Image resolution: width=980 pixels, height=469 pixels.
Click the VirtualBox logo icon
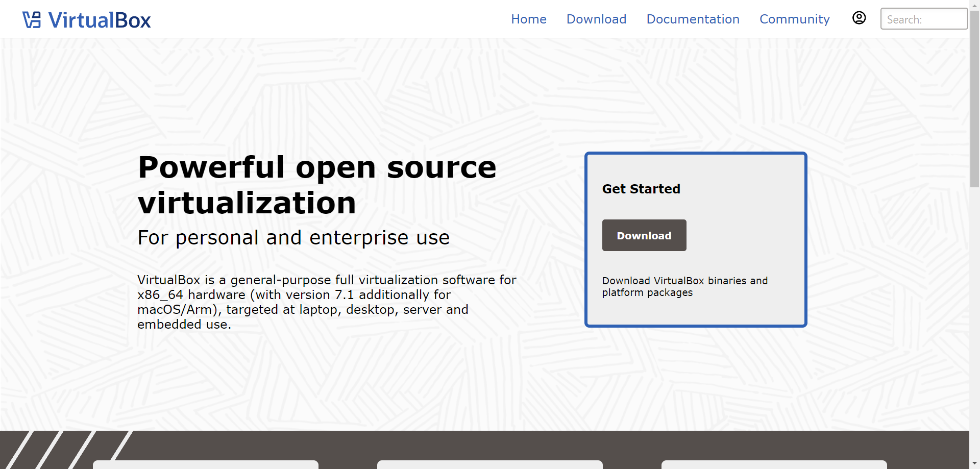(x=32, y=20)
